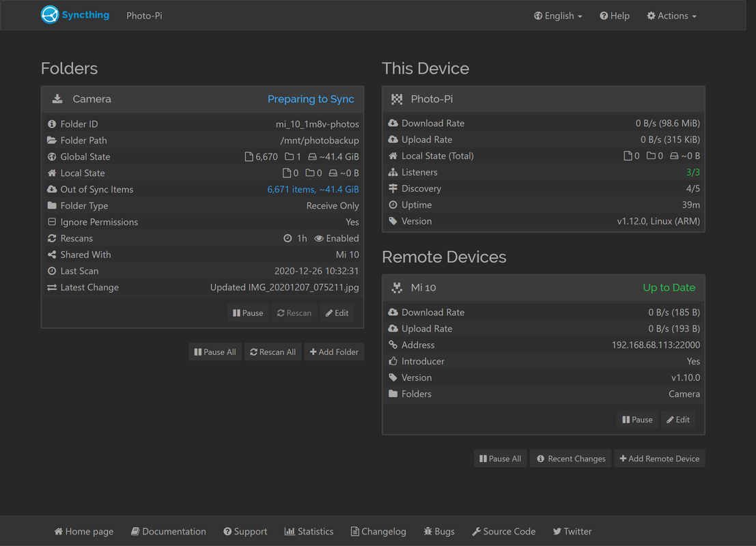Open the Documentation footer link
This screenshot has width=756, height=546.
pyautogui.click(x=168, y=531)
